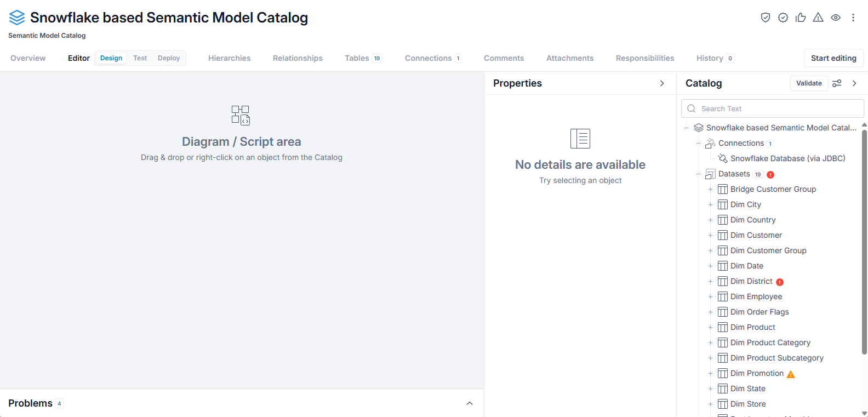
Task: Click the layered stack logo beside the title
Action: point(17,18)
